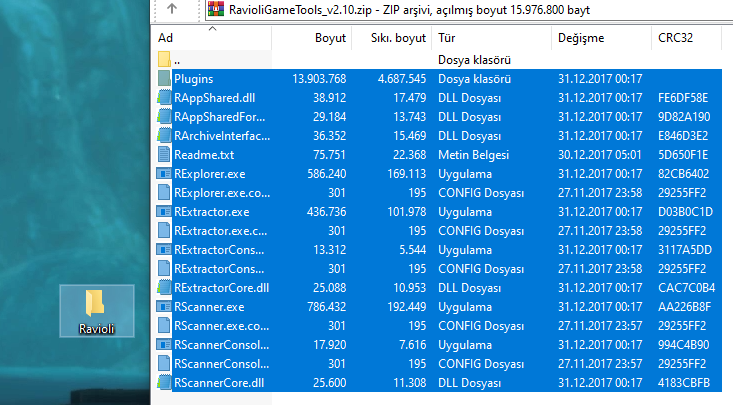The image size is (733, 405).
Task: Click the RExtractorCons... application icon
Action: (164, 250)
